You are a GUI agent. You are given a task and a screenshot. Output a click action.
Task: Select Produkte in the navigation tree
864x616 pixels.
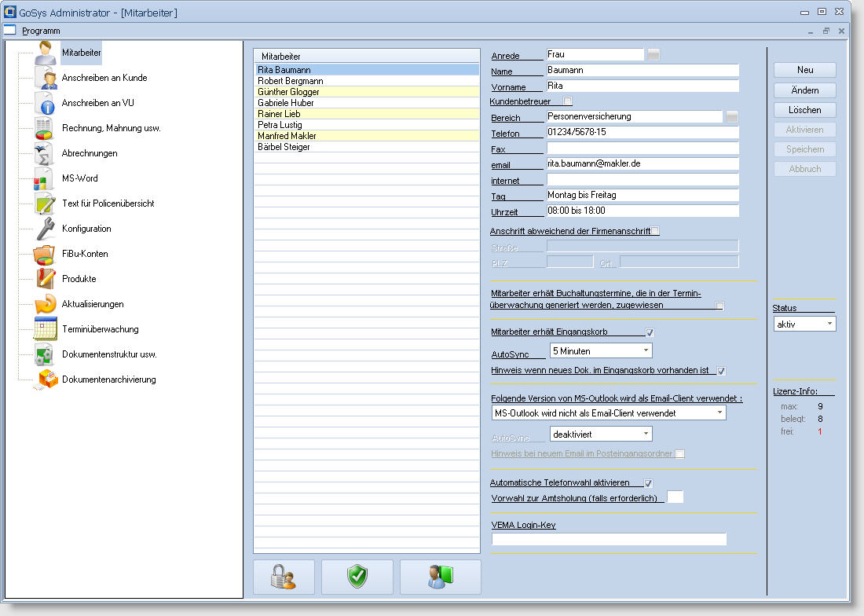click(79, 279)
